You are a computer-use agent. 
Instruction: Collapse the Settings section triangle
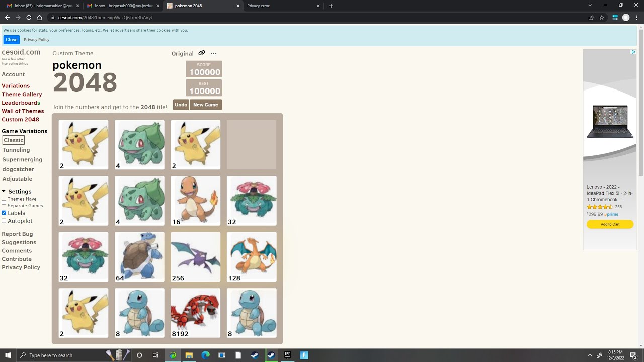coord(4,191)
